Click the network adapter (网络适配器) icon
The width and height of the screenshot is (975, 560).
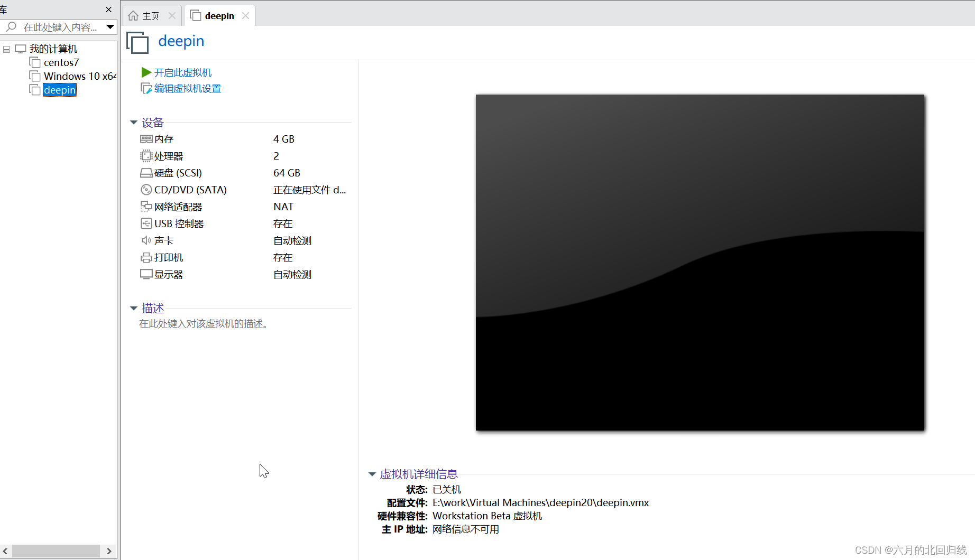tap(146, 207)
